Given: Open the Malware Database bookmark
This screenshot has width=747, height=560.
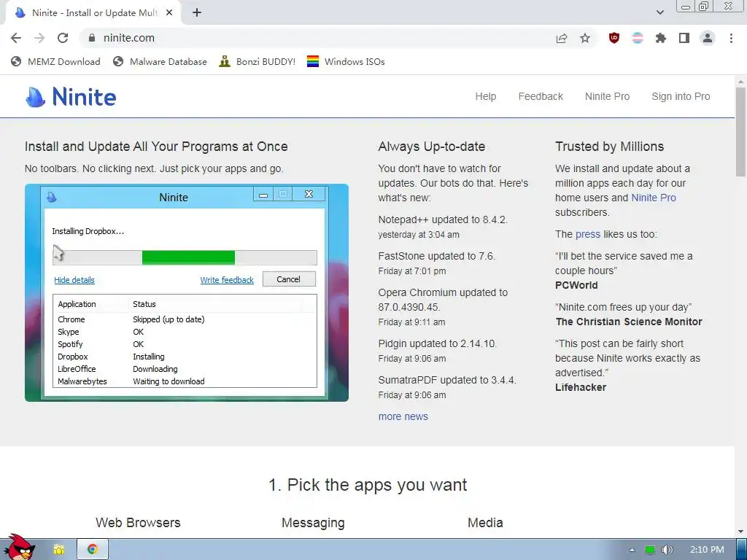Looking at the screenshot, I should click(160, 61).
